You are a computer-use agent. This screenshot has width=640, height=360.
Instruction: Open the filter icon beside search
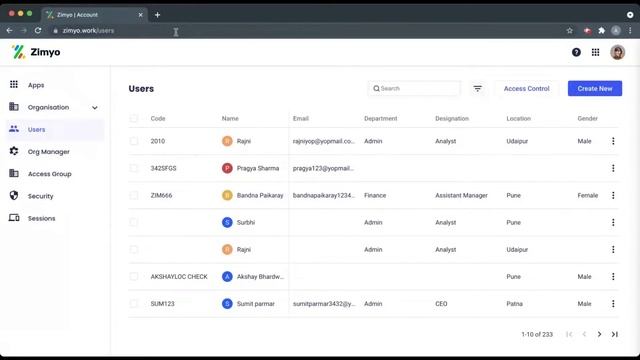(x=478, y=89)
